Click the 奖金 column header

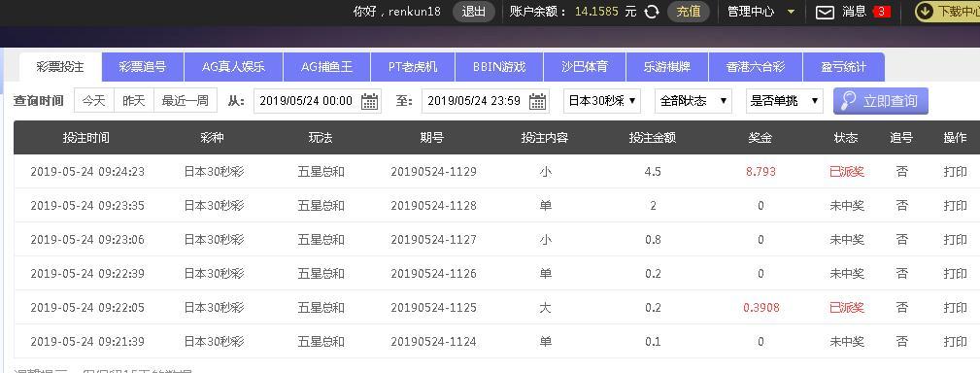click(x=760, y=138)
